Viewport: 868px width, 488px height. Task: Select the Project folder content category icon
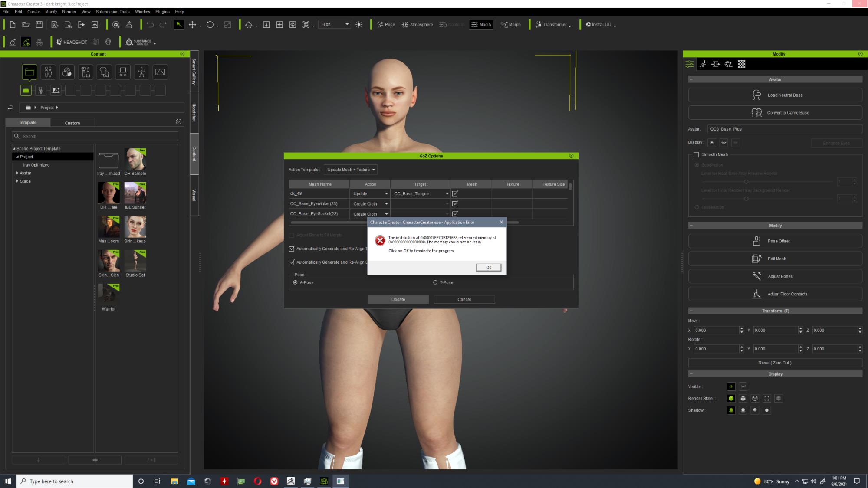click(30, 72)
